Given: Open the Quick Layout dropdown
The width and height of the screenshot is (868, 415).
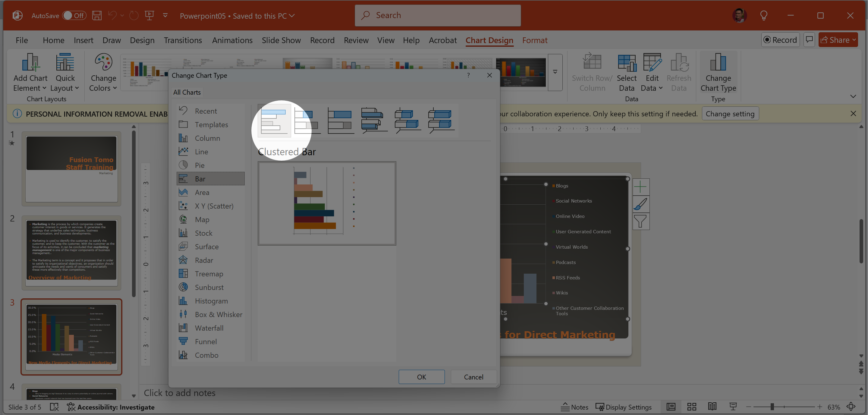Looking at the screenshot, I should pyautogui.click(x=65, y=73).
